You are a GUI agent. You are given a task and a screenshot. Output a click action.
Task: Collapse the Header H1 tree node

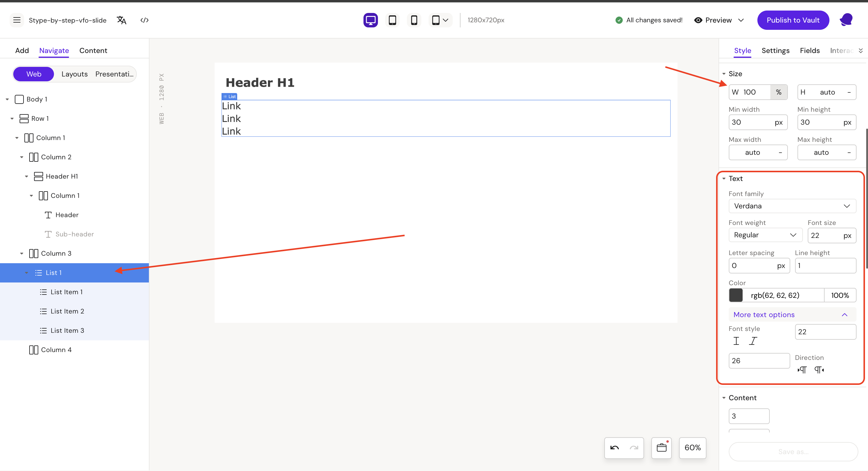[x=27, y=176]
